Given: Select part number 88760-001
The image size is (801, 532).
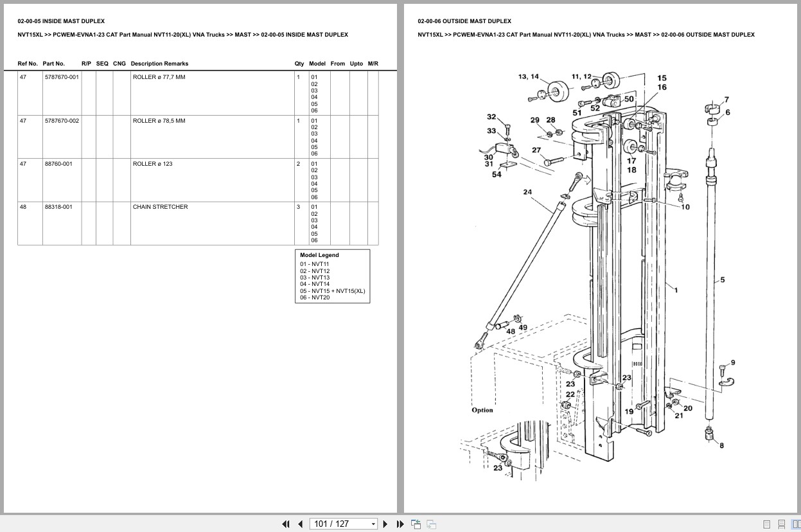Looking at the screenshot, I should (58, 164).
